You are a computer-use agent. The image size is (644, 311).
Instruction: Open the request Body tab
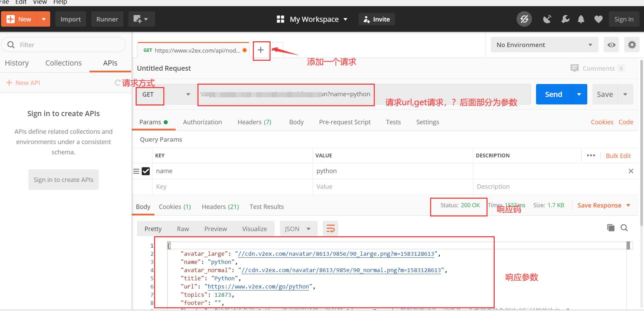296,122
